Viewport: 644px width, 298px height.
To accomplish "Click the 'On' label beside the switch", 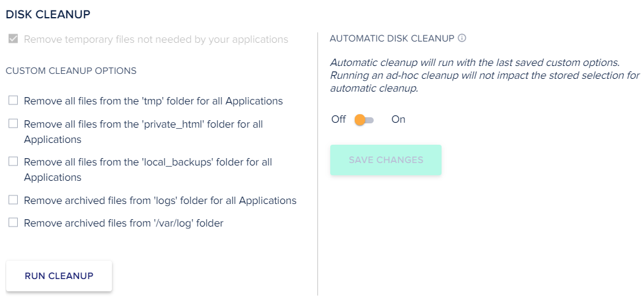I will pos(398,120).
